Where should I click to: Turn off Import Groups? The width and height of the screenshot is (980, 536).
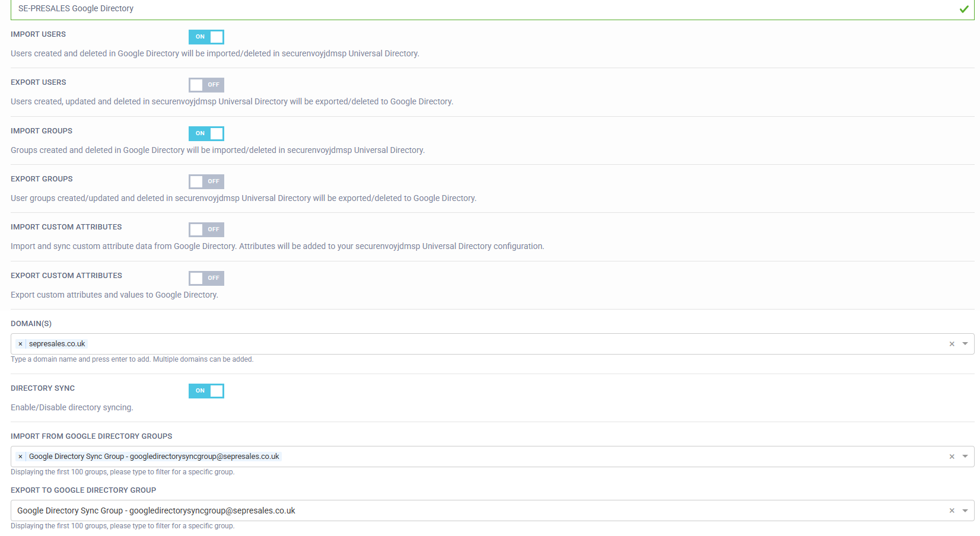click(206, 133)
